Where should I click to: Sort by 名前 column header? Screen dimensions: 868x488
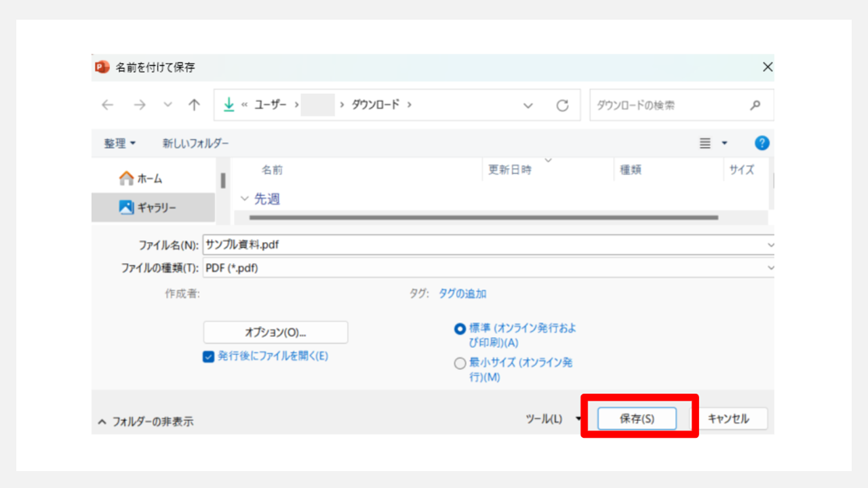pos(272,170)
